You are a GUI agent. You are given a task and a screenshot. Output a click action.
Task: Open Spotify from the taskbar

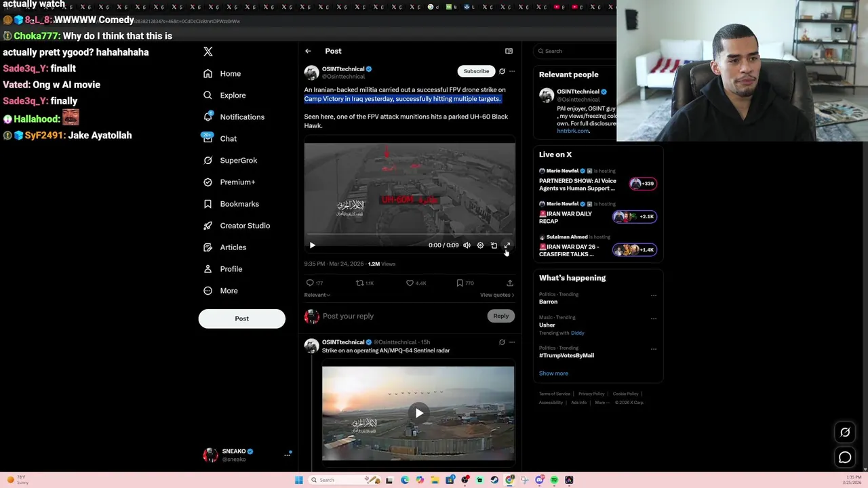(x=554, y=480)
